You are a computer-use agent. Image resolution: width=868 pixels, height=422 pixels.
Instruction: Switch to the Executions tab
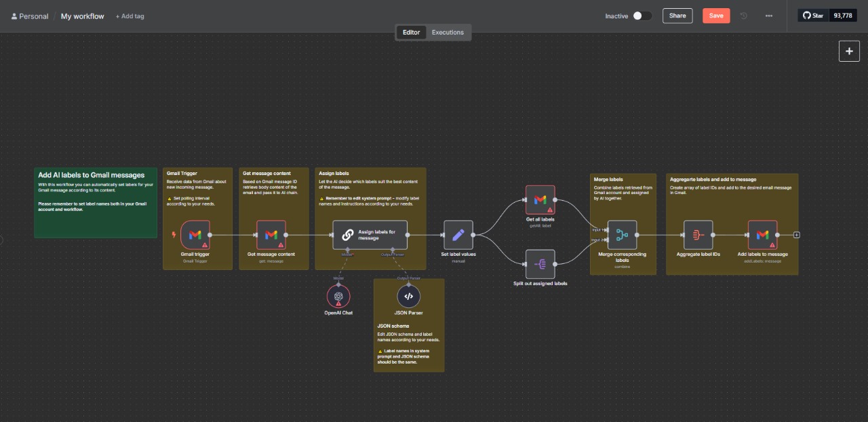[x=448, y=32]
